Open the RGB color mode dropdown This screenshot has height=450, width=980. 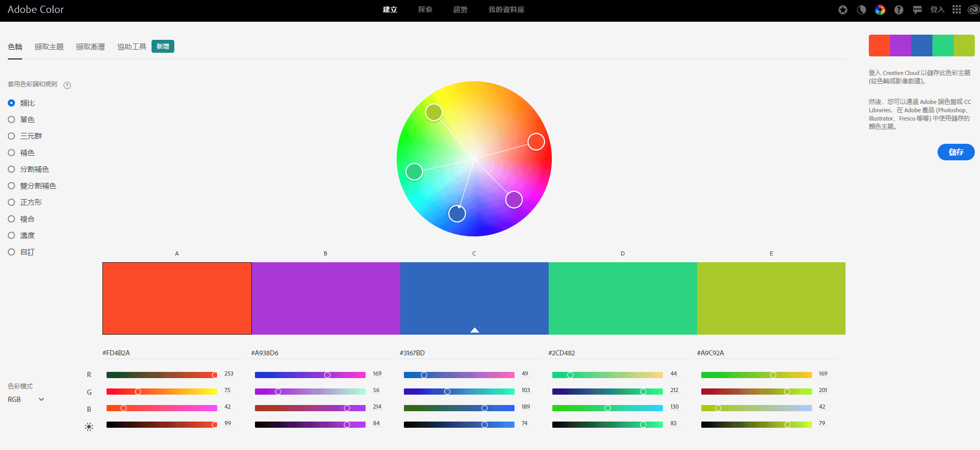coord(26,399)
